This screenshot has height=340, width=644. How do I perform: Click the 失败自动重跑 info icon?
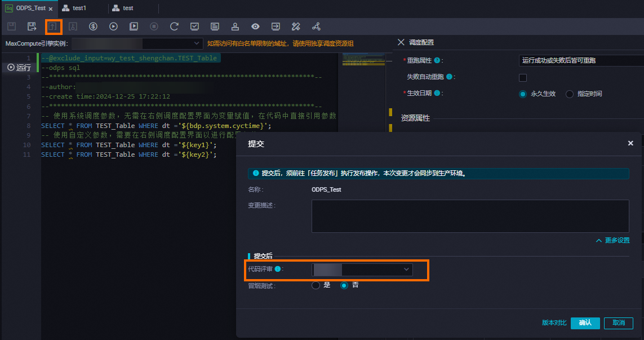[449, 77]
